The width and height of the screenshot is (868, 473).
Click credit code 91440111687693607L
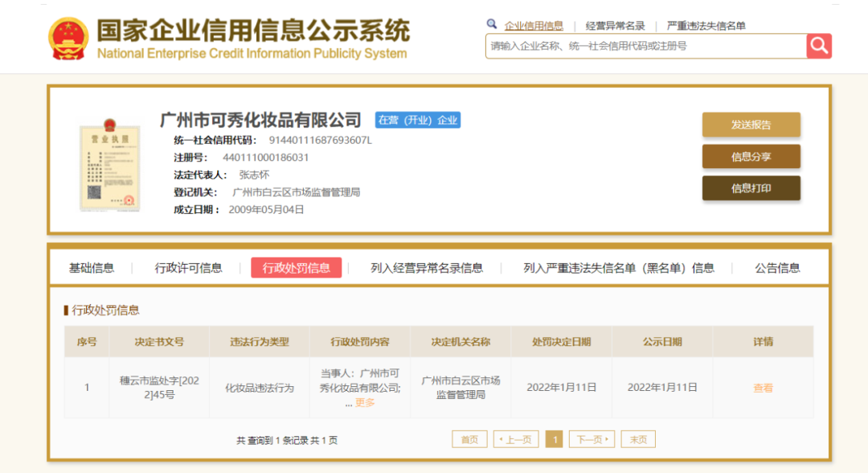(321, 140)
